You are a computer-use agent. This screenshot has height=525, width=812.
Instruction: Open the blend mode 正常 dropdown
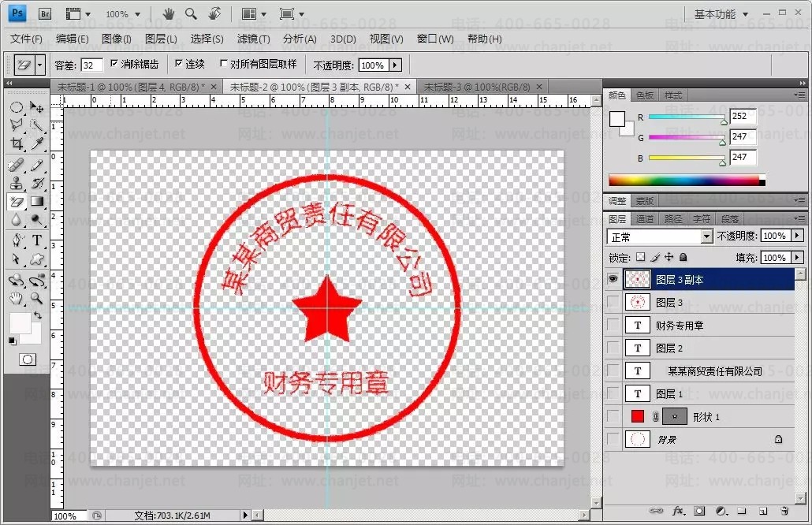tap(660, 236)
